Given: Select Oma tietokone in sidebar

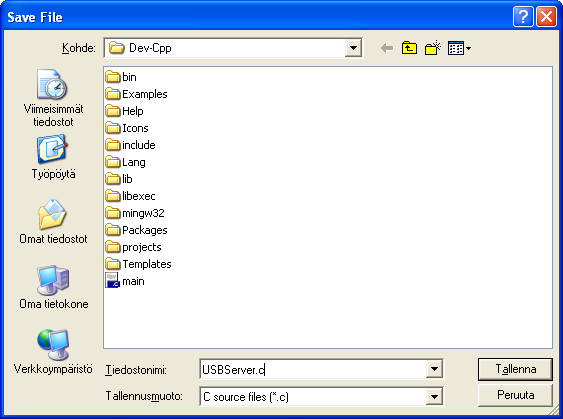Looking at the screenshot, I should coord(53,287).
